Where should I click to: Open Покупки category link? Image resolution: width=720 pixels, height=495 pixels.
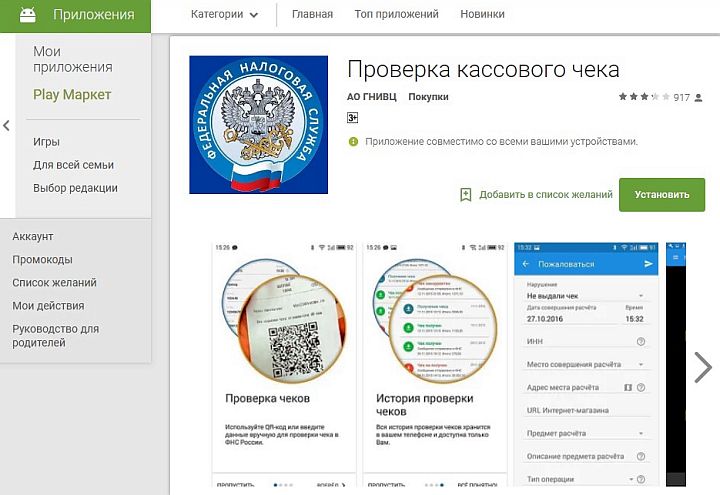point(428,97)
